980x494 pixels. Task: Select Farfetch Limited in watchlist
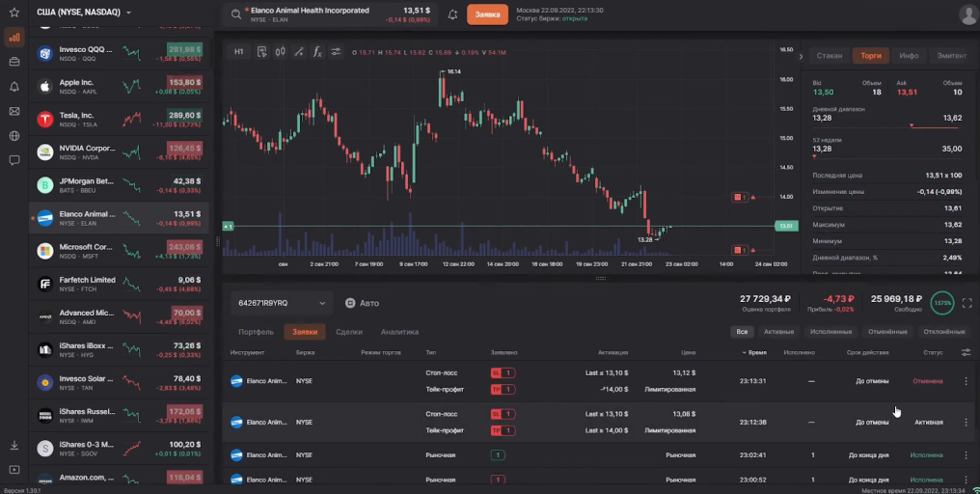pos(119,284)
